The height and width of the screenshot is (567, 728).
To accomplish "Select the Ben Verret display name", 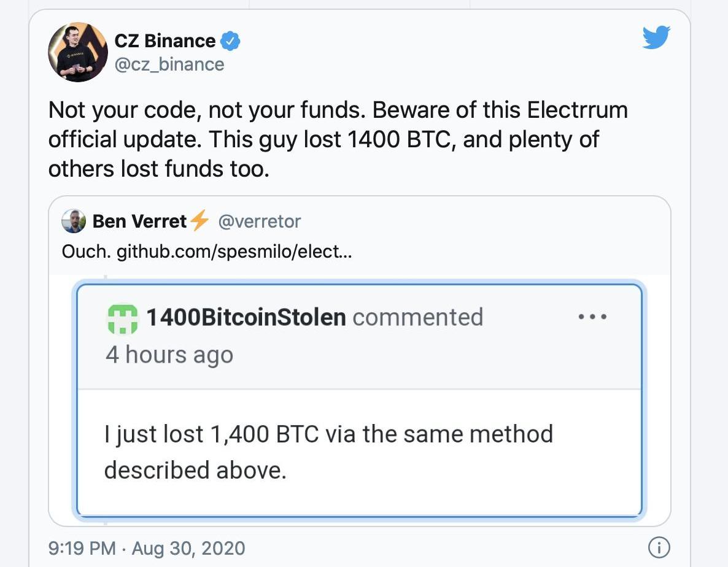I will pos(139,222).
